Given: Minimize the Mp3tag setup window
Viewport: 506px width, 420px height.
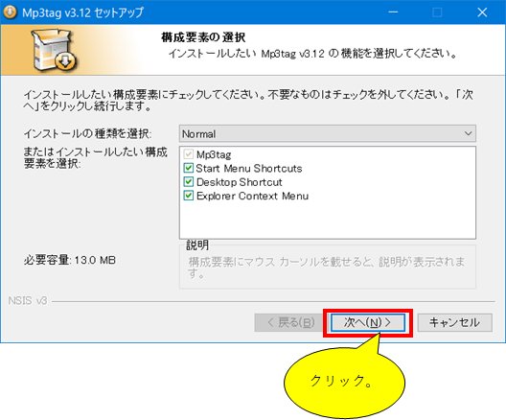Looking at the screenshot, I should click(x=393, y=12).
